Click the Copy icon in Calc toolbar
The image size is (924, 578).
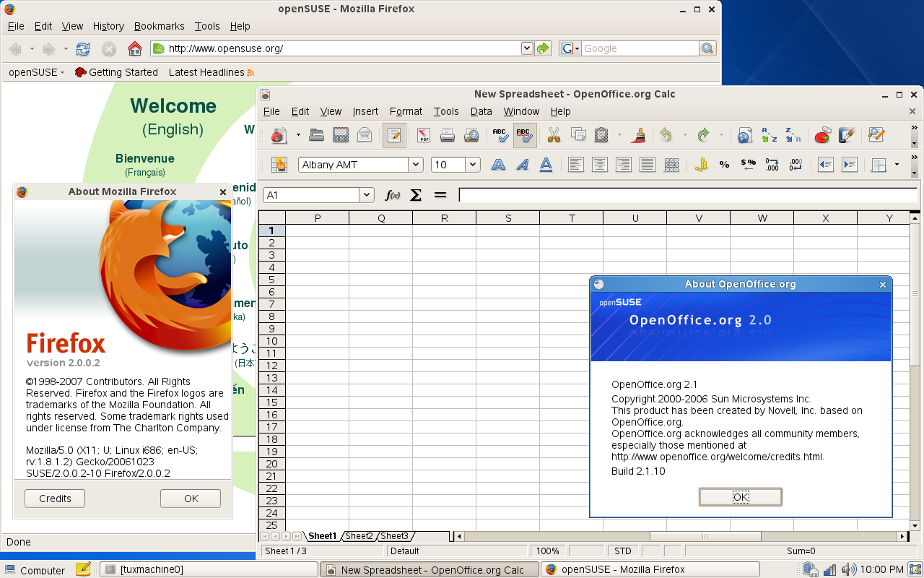tap(577, 135)
